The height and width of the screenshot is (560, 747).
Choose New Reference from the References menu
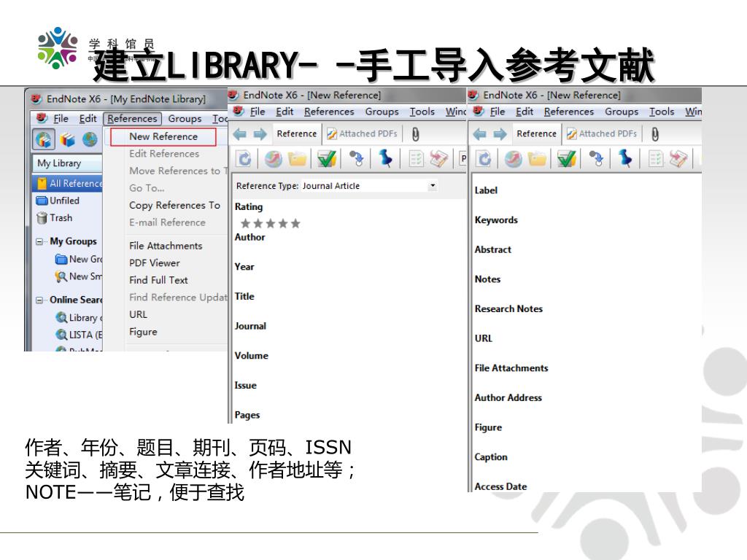[163, 136]
